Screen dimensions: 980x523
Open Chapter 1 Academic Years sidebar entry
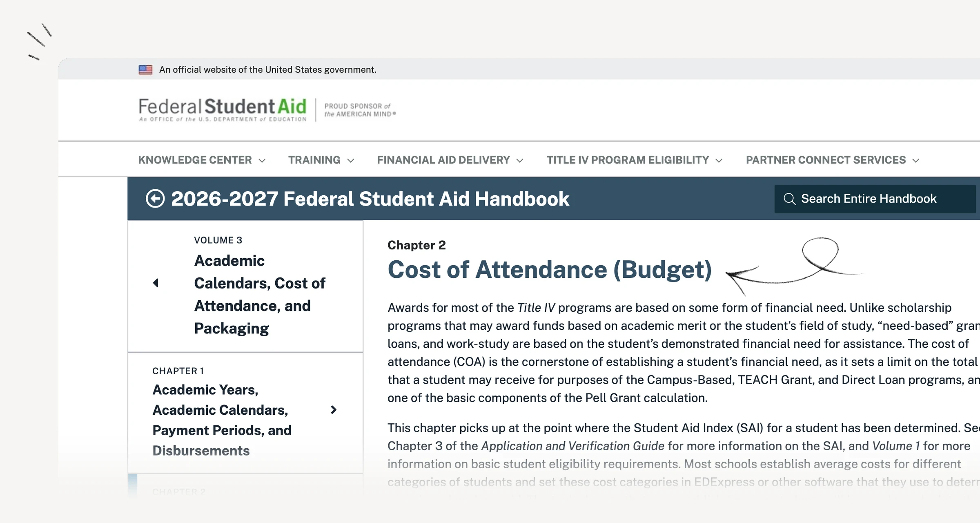(x=222, y=420)
